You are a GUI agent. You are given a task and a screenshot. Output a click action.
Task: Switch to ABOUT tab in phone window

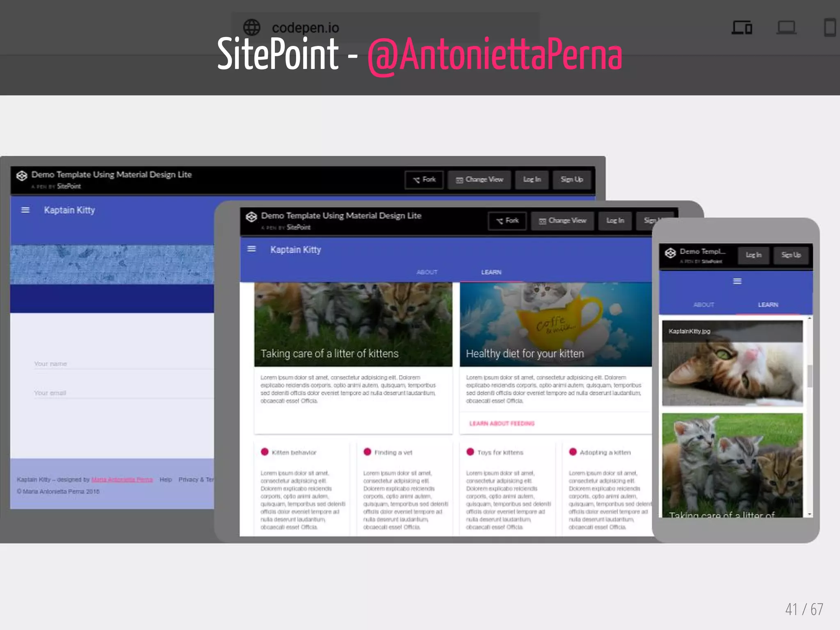[x=704, y=305]
